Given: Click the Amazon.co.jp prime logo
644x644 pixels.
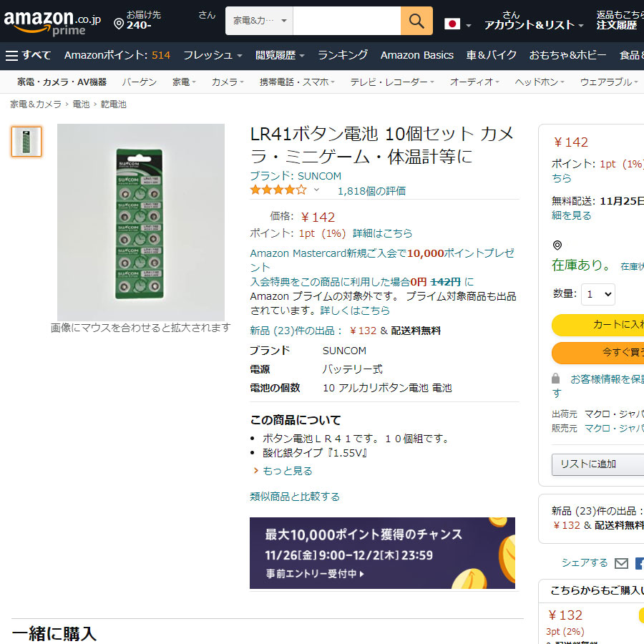Looking at the screenshot, I should (x=50, y=22).
